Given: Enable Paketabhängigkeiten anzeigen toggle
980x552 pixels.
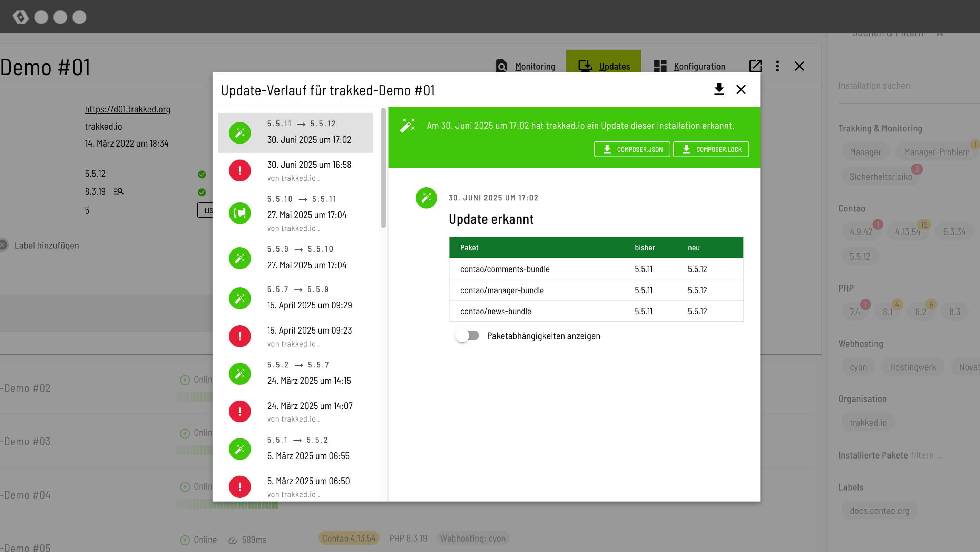Looking at the screenshot, I should (468, 336).
